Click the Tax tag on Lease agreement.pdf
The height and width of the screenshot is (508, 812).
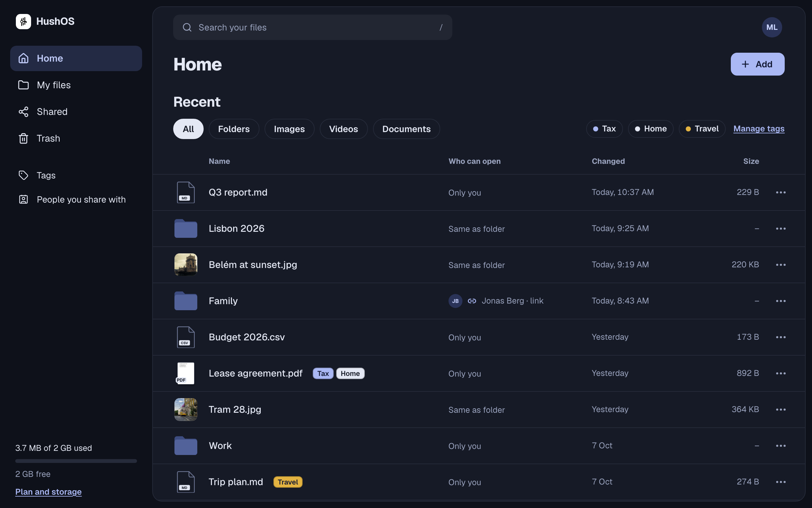[323, 374]
